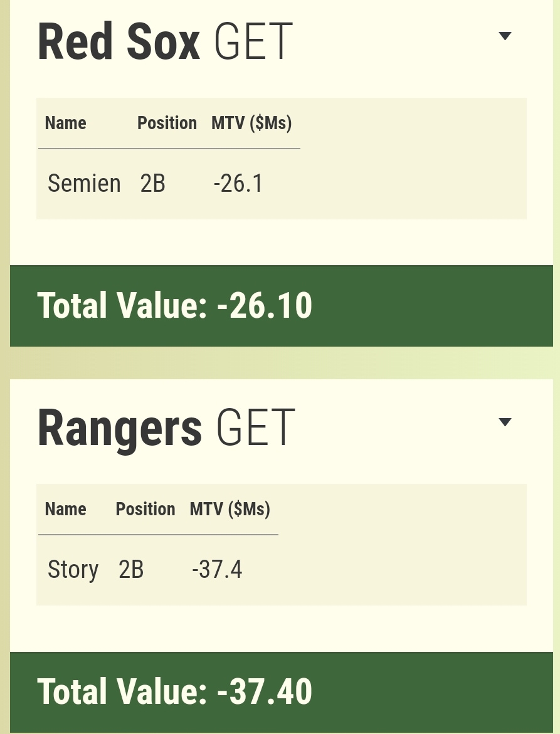Click Semien's -26.1 trade value
The image size is (560, 734).
tap(238, 183)
